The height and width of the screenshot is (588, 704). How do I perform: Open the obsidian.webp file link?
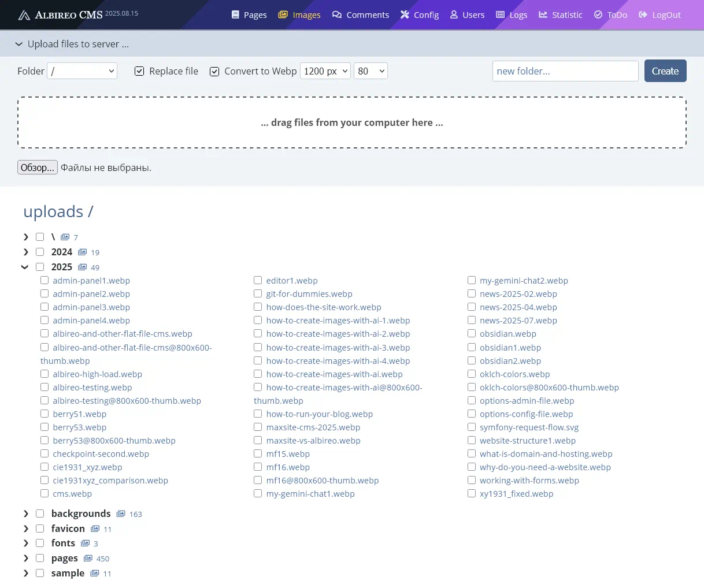(507, 334)
